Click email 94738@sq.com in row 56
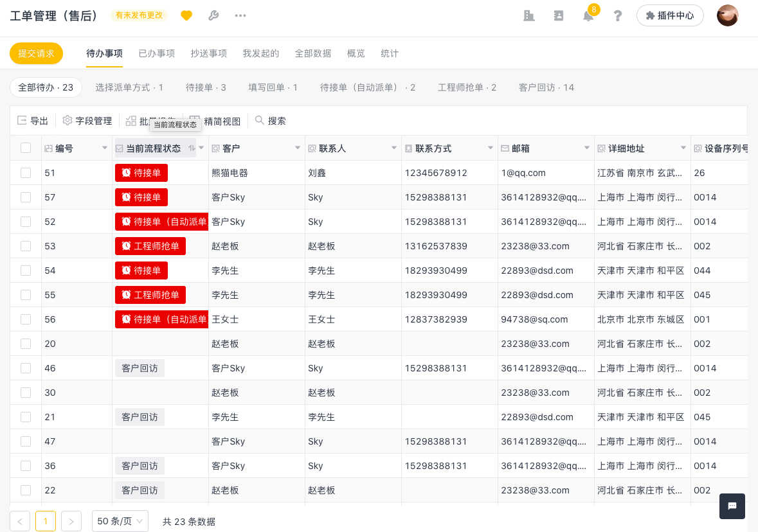The height and width of the screenshot is (532, 758). pyautogui.click(x=534, y=319)
